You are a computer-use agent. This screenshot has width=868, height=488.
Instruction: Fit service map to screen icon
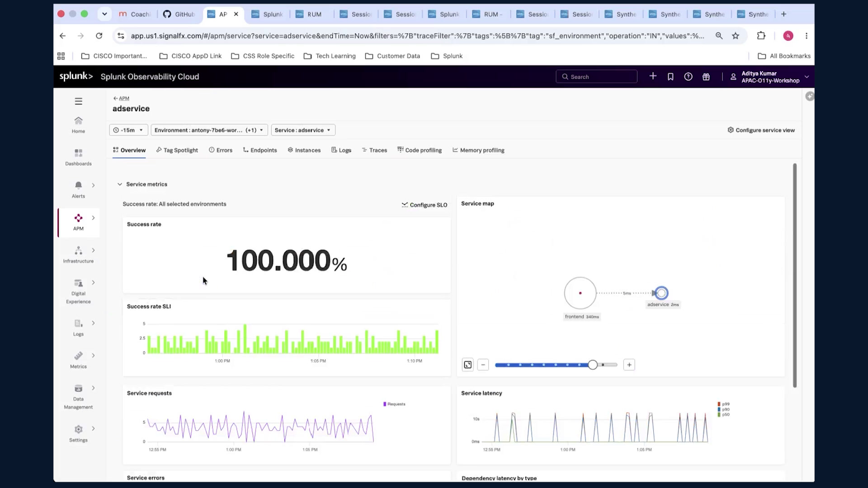468,365
